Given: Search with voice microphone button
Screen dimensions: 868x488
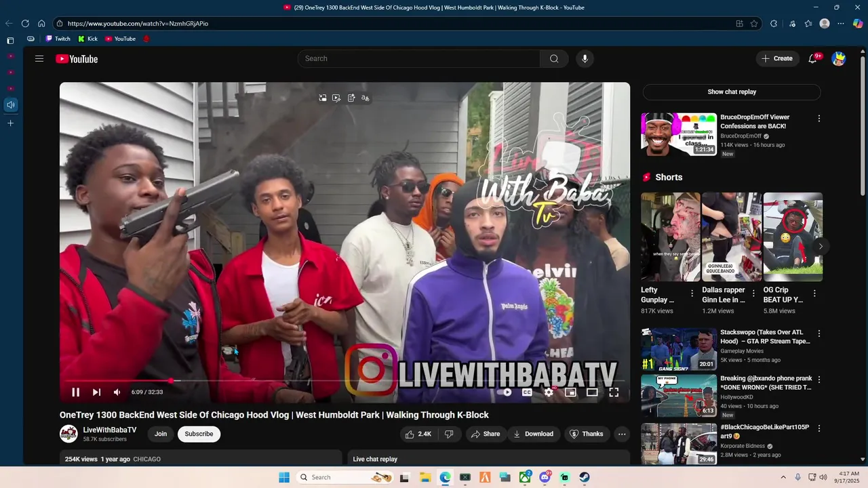Looking at the screenshot, I should [x=585, y=58].
